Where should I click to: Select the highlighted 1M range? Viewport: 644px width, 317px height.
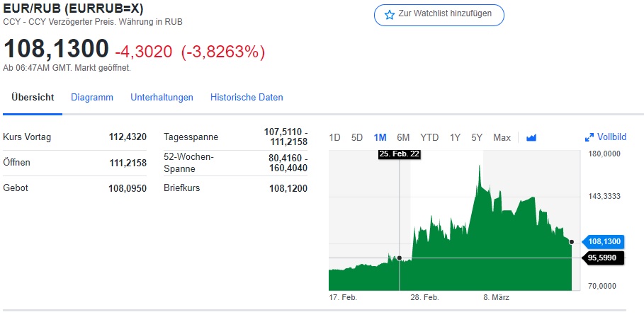point(380,137)
